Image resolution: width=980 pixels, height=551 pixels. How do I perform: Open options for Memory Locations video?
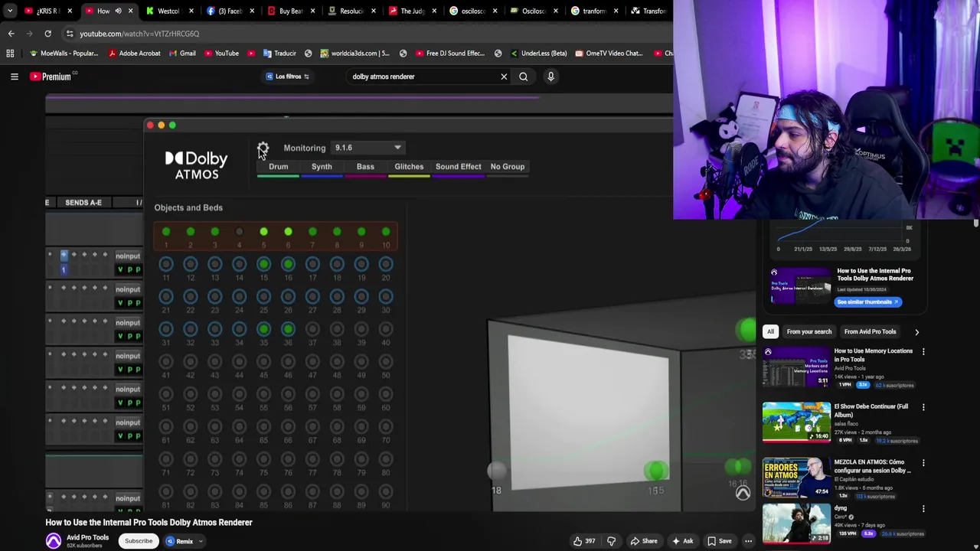click(923, 352)
